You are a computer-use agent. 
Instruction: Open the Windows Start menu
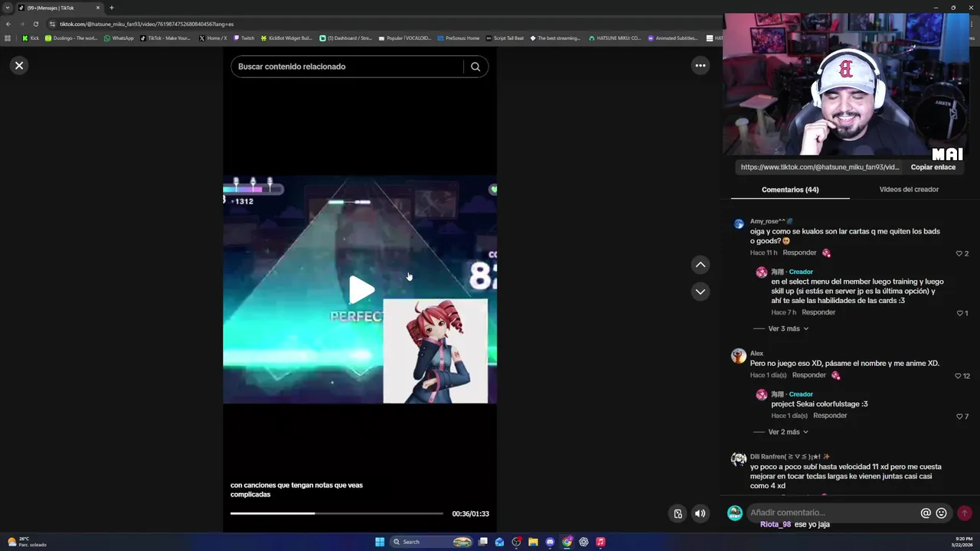click(380, 542)
